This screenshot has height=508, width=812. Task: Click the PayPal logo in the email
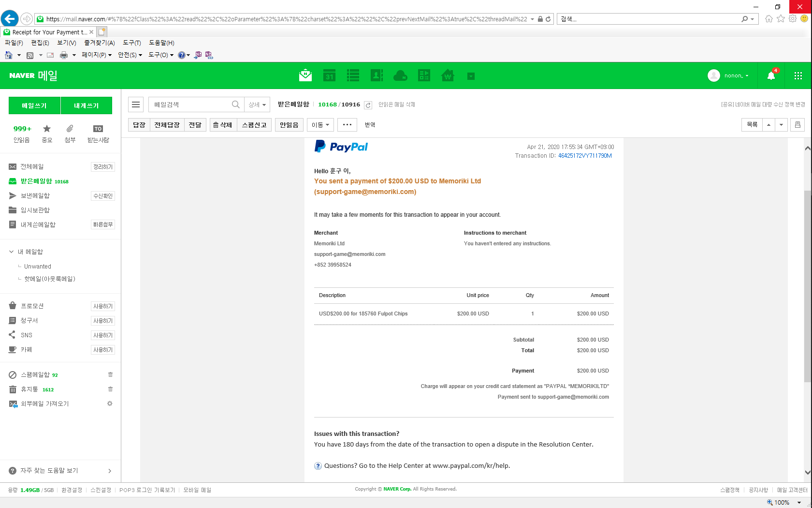tap(341, 146)
